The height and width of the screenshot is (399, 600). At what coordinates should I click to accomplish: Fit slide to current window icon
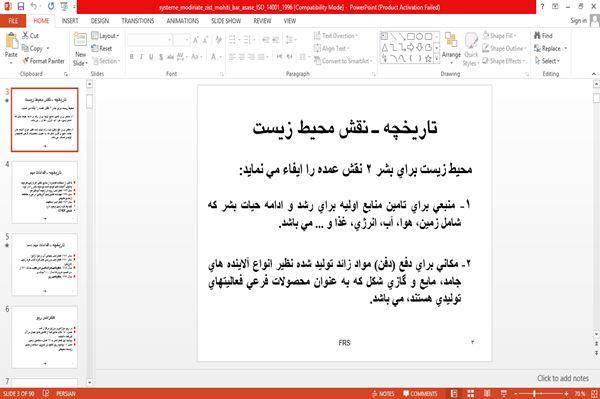pyautogui.click(x=594, y=394)
